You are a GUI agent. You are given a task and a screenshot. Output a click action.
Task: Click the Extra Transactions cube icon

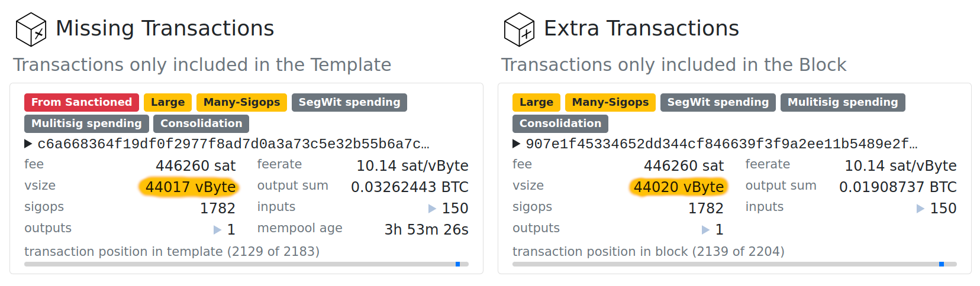click(x=519, y=30)
